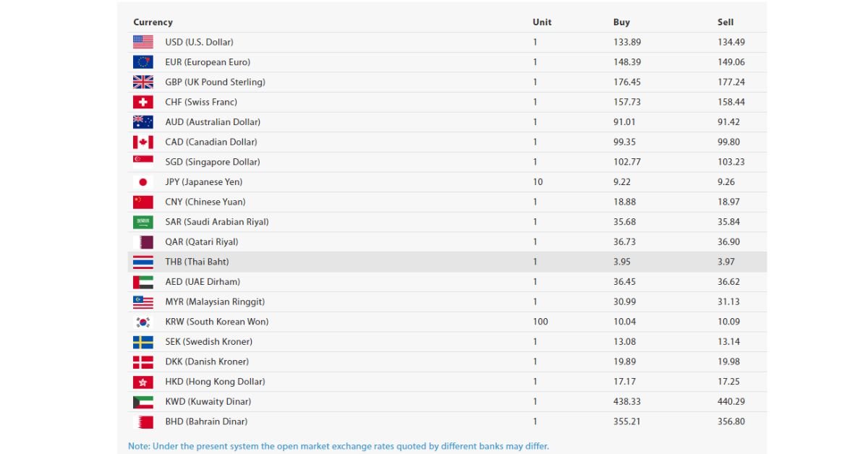Click the USD buy rate 133.89
The width and height of the screenshot is (868, 454).
pos(627,42)
